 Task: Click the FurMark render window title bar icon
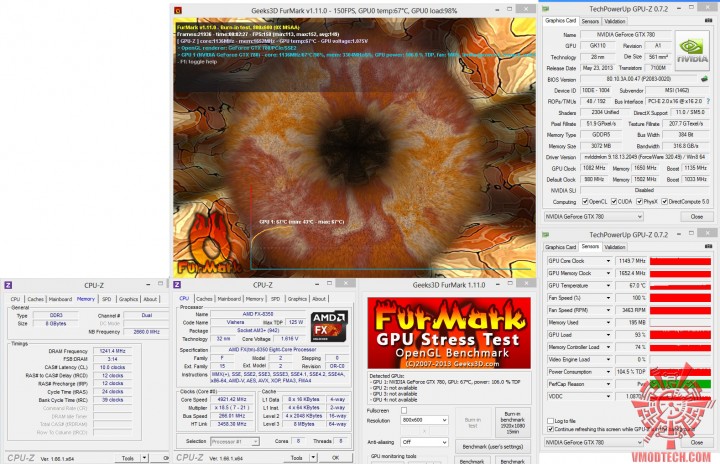tap(178, 10)
